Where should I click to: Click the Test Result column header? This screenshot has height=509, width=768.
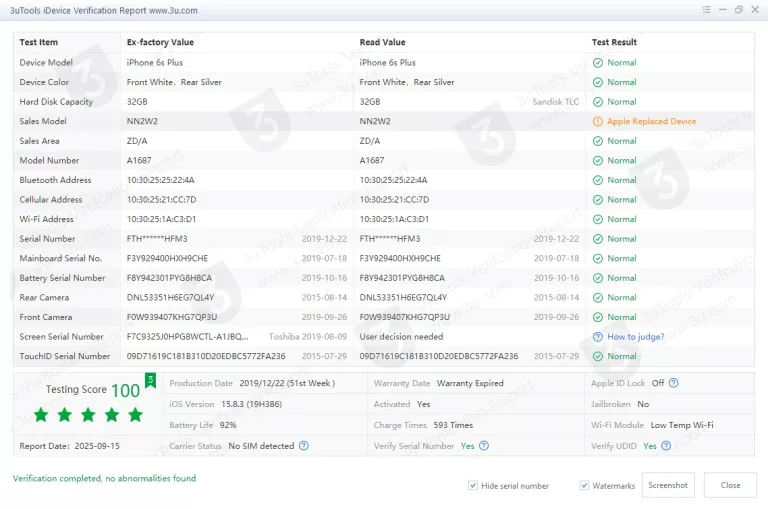(x=614, y=42)
